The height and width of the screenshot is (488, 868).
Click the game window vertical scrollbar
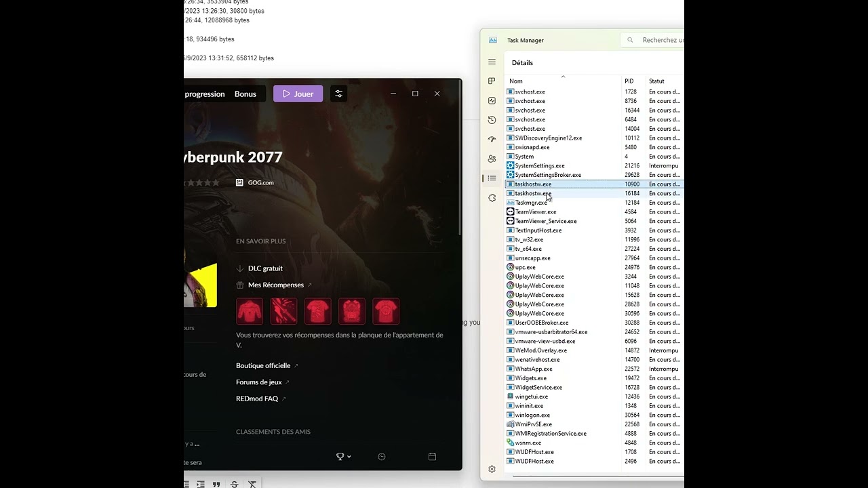click(460, 159)
